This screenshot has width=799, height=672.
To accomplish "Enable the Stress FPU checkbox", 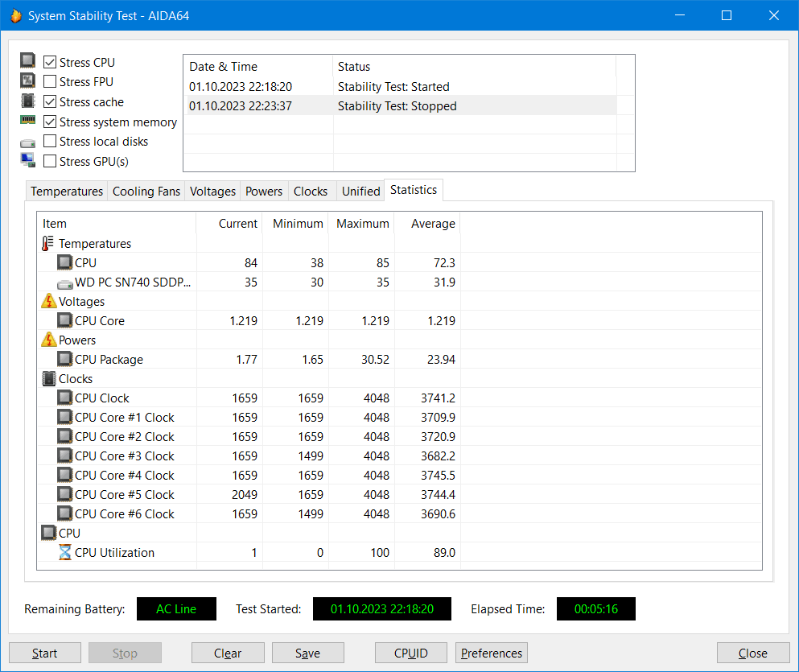I will pos(49,81).
